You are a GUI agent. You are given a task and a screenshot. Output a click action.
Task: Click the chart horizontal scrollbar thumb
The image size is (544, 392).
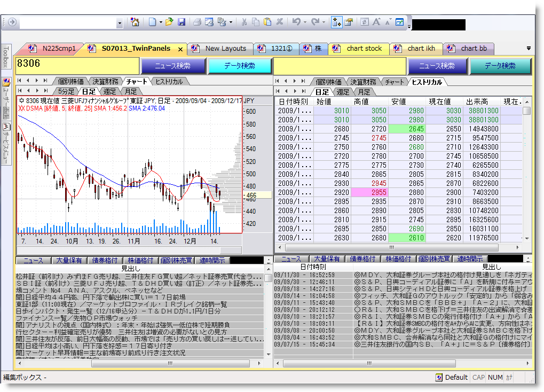click(x=231, y=250)
